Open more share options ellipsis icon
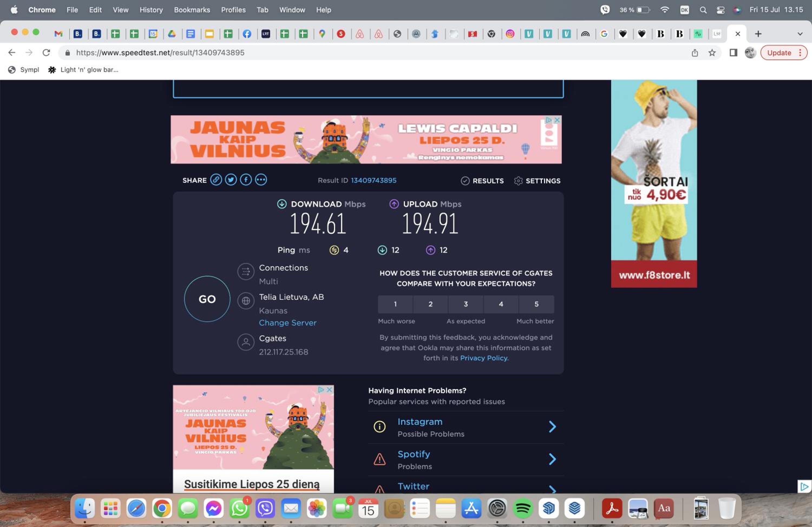The height and width of the screenshot is (527, 812). pyautogui.click(x=261, y=180)
